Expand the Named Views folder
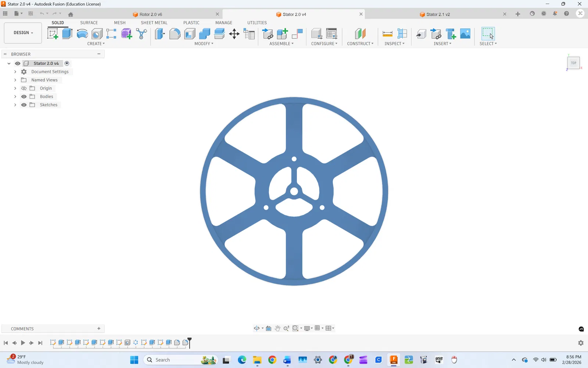Viewport: 588px width, 368px height. tap(15, 80)
